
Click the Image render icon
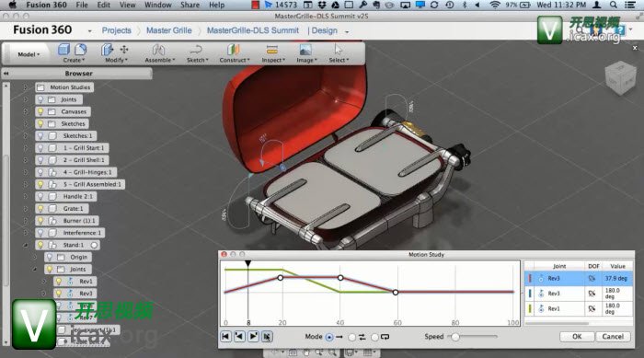coord(305,50)
